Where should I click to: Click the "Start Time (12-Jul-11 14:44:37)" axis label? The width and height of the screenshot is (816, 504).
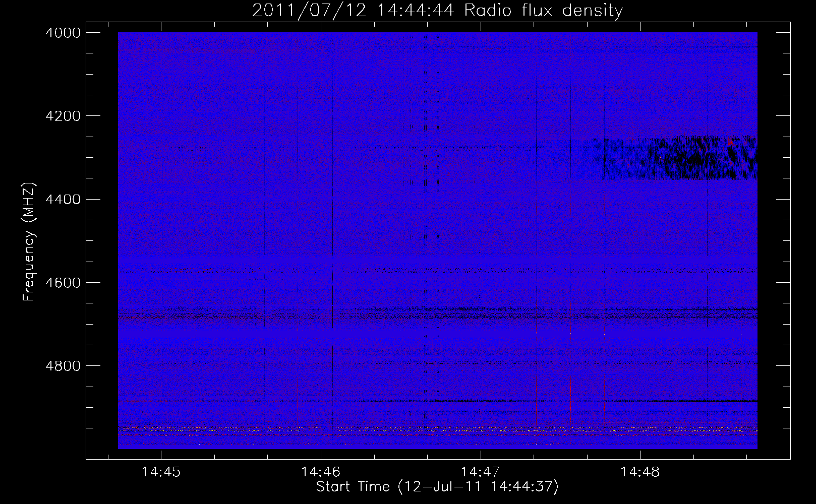(x=437, y=487)
